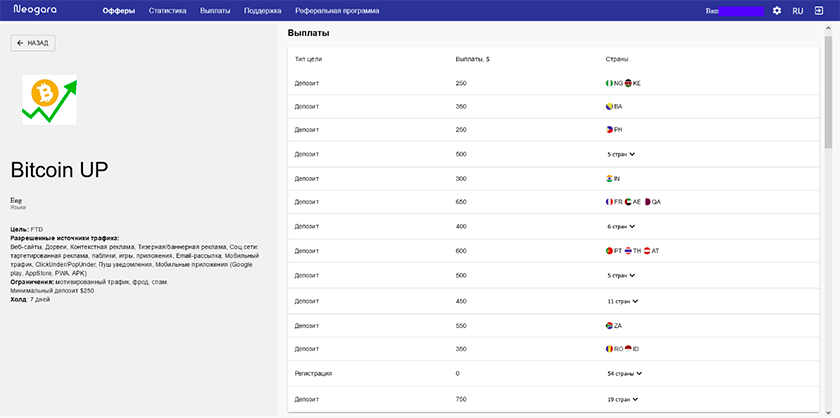The image size is (840, 418).
Task: Click the Philippines PH flag icon
Action: (x=609, y=130)
